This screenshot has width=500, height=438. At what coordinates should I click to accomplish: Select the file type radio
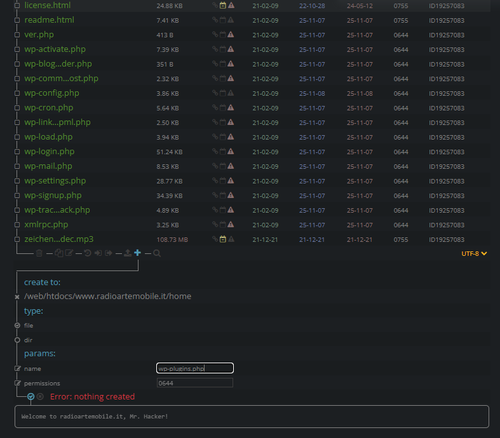[x=17, y=325]
